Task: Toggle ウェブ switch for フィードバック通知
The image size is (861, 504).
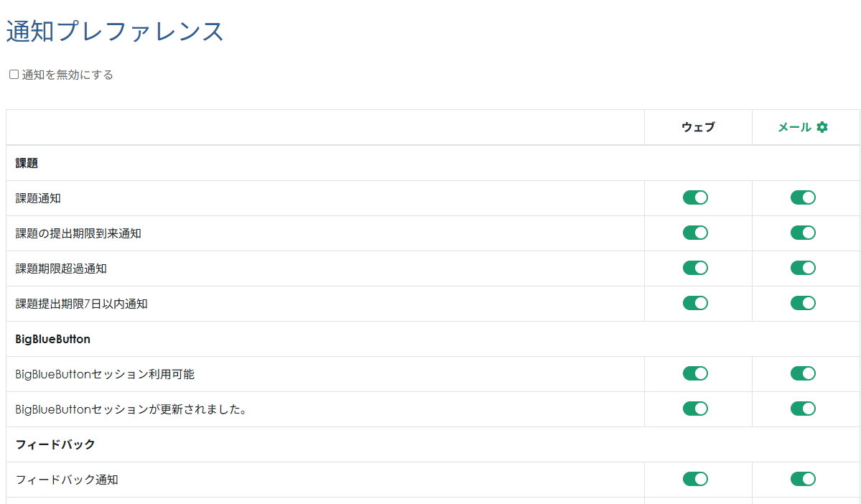Action: [695, 479]
